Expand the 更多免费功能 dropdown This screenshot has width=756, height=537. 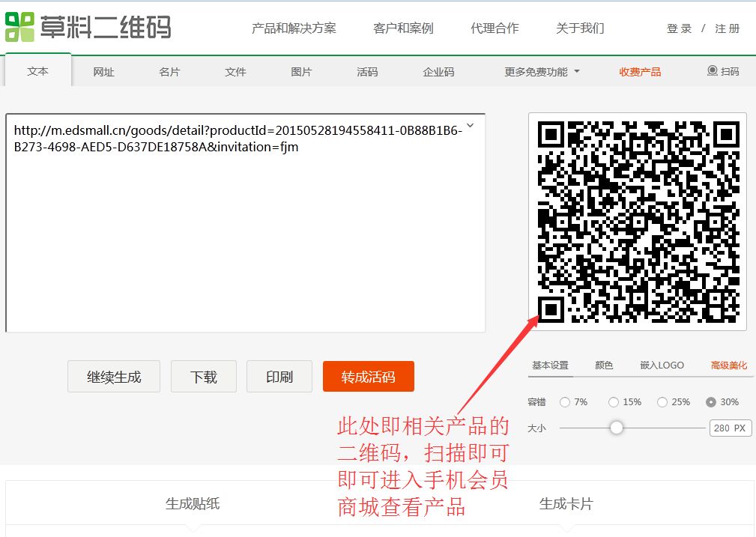click(x=542, y=72)
